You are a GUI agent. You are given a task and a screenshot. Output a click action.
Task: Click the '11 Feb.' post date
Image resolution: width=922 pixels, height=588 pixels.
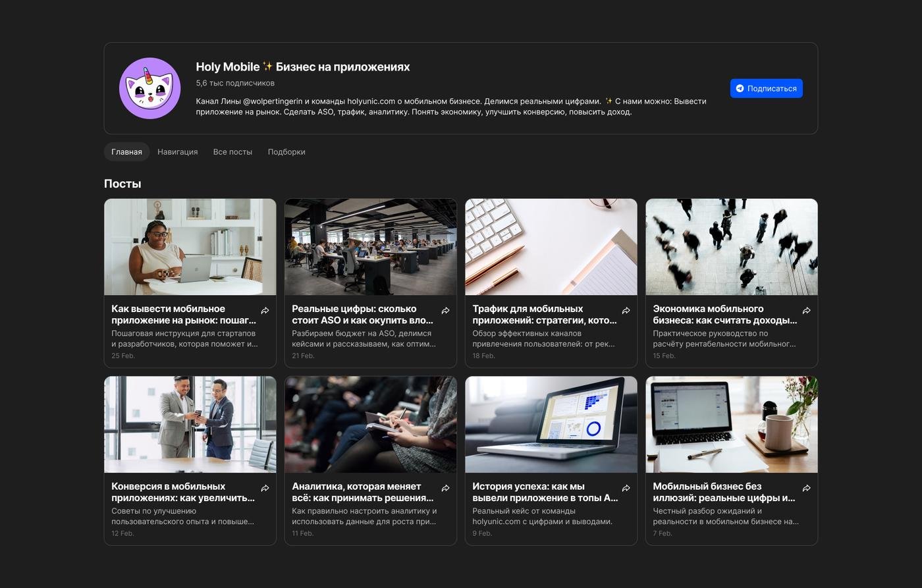click(x=303, y=533)
